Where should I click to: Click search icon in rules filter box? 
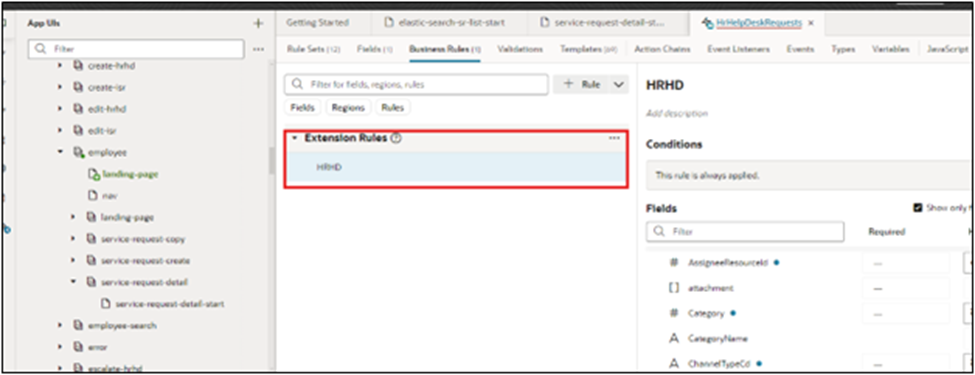(x=297, y=84)
